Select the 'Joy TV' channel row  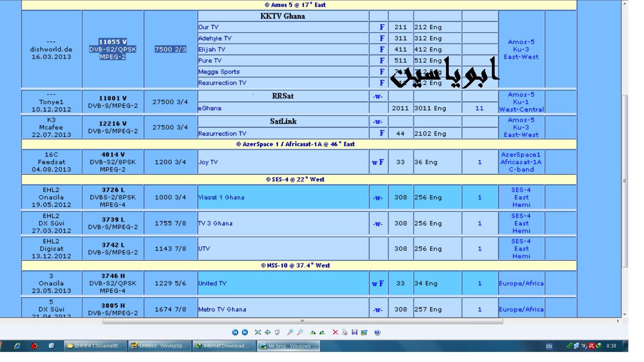(283, 162)
